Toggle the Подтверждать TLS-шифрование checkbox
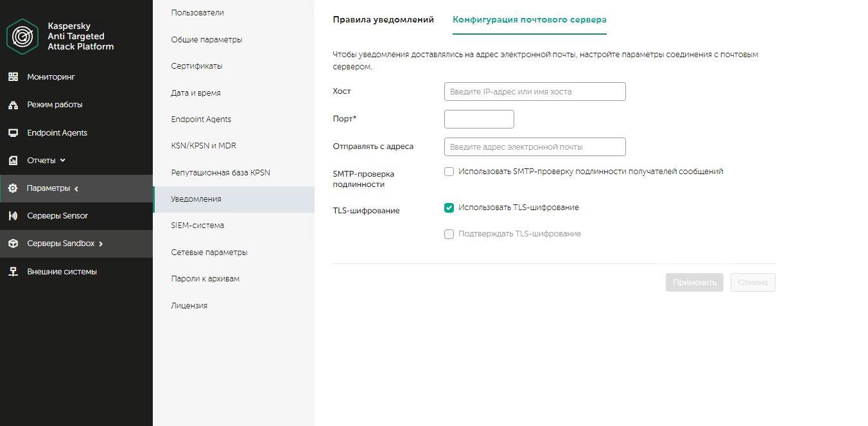 [449, 234]
